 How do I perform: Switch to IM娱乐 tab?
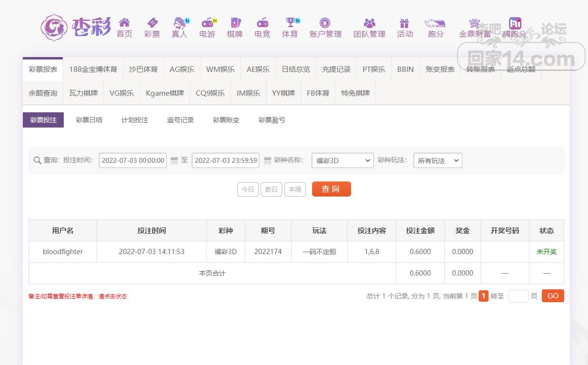[248, 93]
